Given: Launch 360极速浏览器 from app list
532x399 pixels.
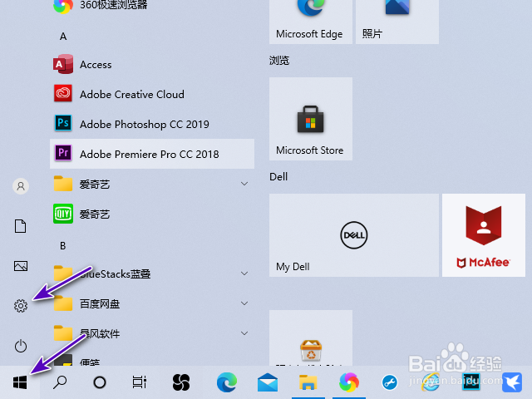Looking at the screenshot, I should [152, 6].
